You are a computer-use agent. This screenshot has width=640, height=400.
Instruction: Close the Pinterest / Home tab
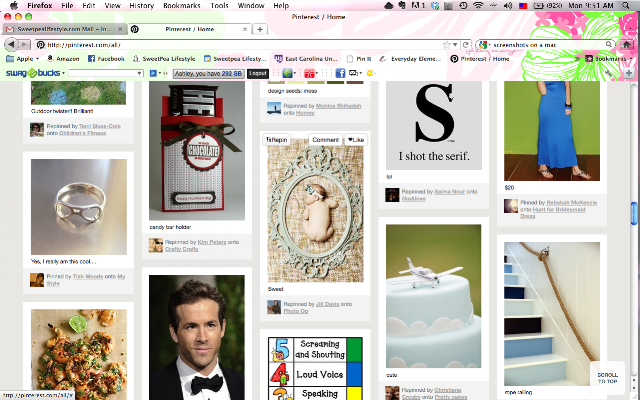(x=245, y=29)
